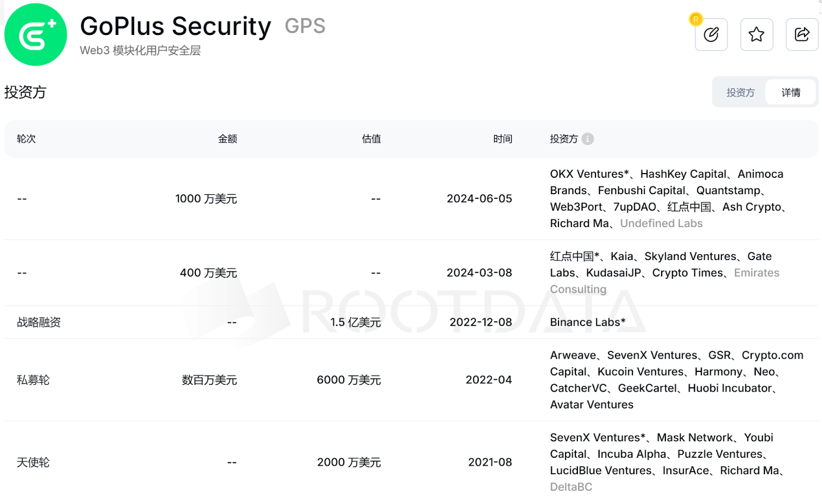Click the 时间 column header
Viewport: 822px width, 504px height.
point(502,139)
